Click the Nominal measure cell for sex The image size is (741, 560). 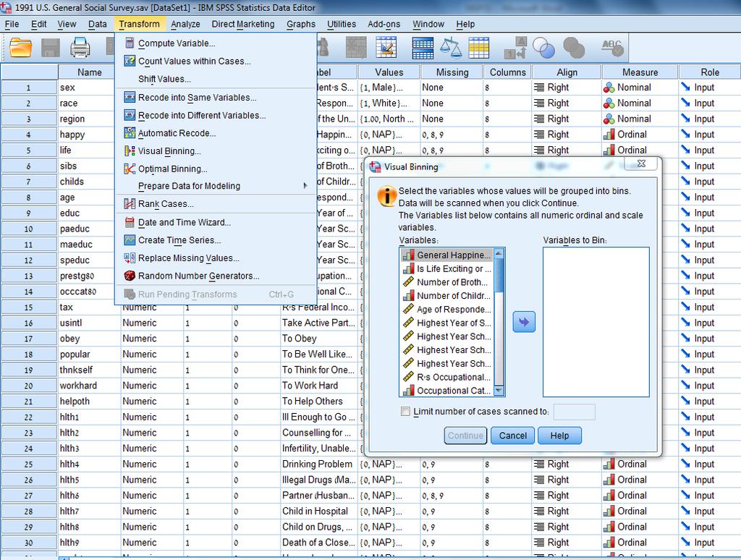(x=640, y=88)
